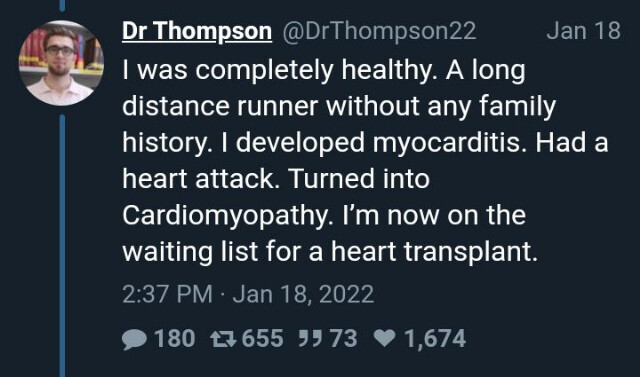This screenshot has height=377, width=640.
Task: Open Dr Thompson's profile picture
Action: coord(61,63)
